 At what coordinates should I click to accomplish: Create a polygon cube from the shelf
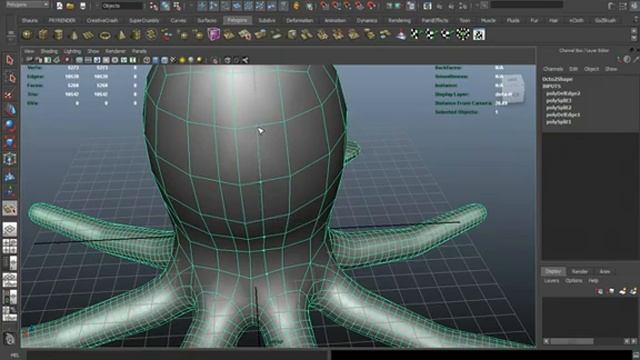[x=43, y=35]
